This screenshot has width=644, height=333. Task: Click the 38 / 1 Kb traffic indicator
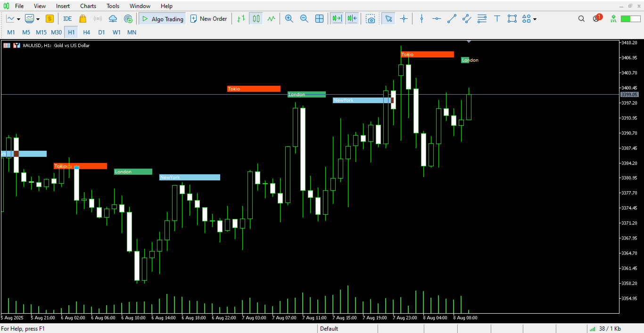pos(610,329)
